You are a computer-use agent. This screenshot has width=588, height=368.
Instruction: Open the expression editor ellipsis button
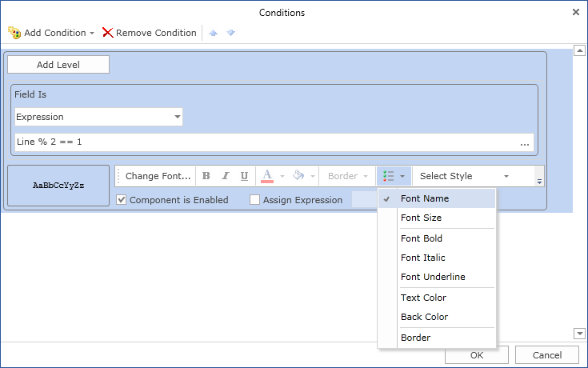[x=525, y=142]
